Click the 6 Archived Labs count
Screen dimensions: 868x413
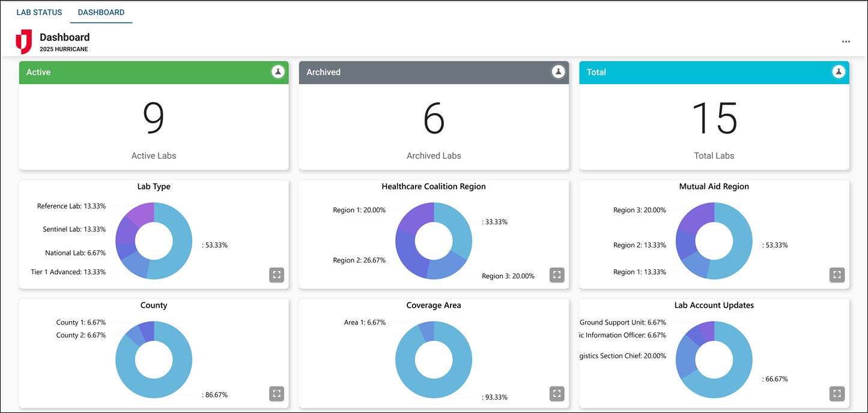tap(434, 118)
